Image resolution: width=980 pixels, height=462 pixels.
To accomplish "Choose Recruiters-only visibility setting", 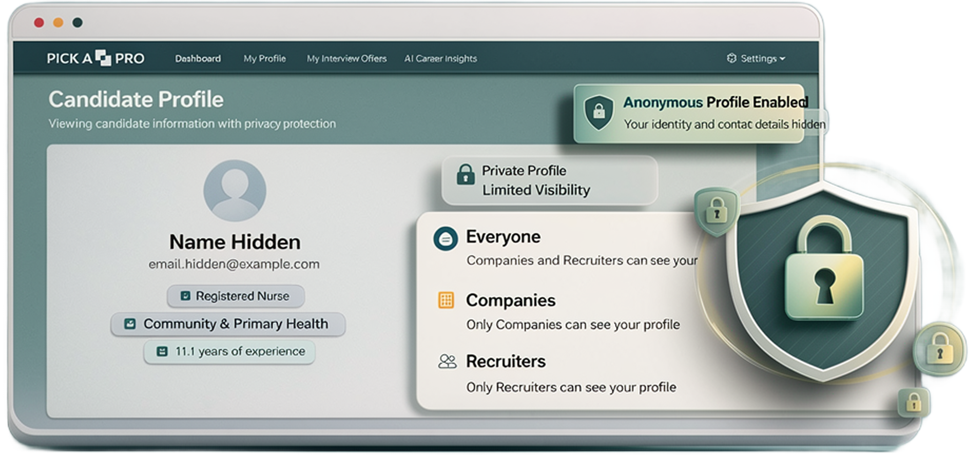I will pos(505,361).
